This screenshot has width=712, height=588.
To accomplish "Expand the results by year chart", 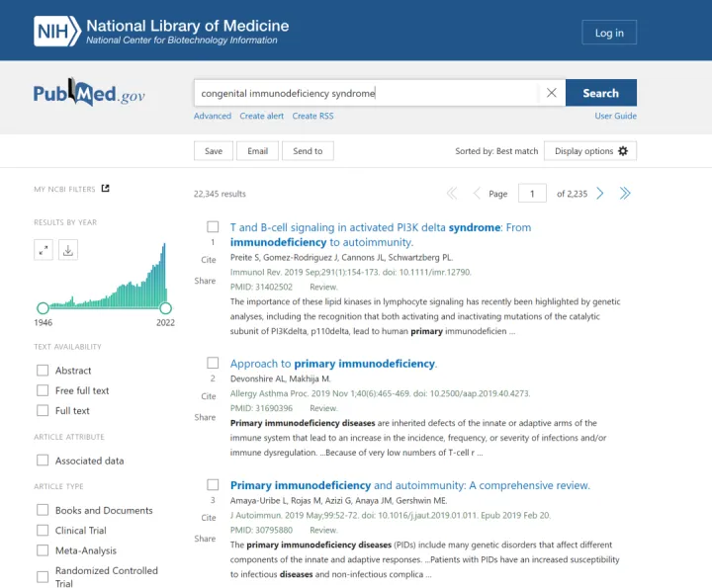I will (44, 250).
